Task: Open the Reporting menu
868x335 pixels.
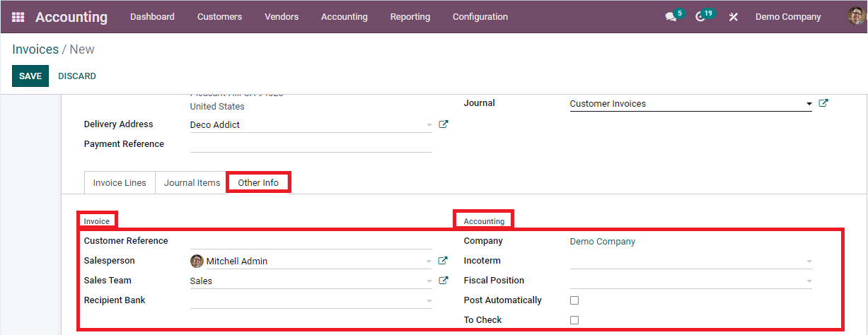Action: [x=410, y=17]
